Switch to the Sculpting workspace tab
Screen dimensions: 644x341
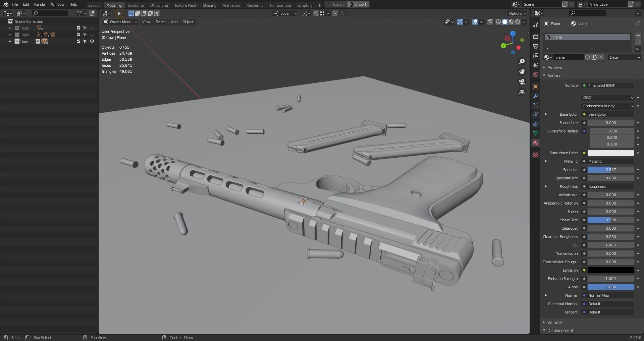point(136,5)
